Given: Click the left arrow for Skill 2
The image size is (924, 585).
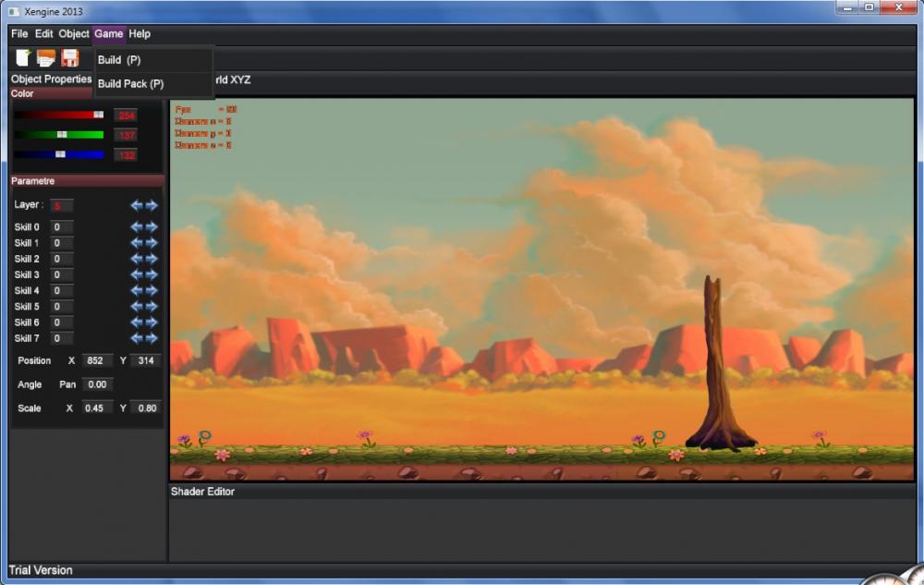Looking at the screenshot, I should coord(137,259).
